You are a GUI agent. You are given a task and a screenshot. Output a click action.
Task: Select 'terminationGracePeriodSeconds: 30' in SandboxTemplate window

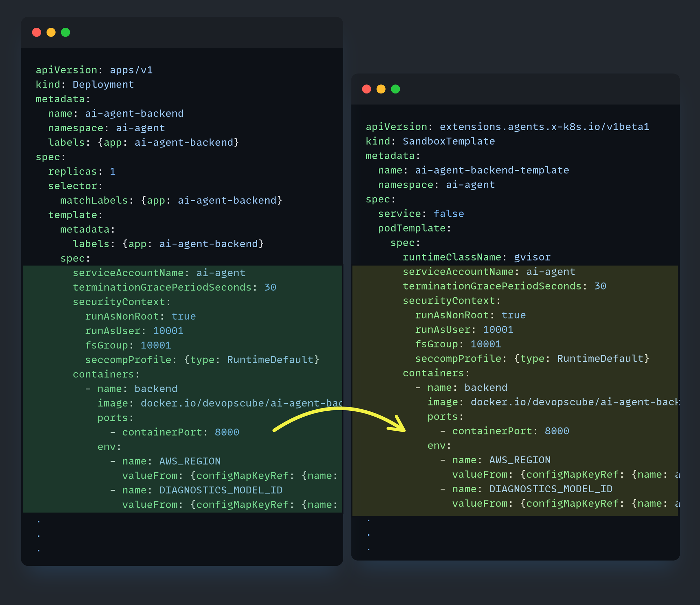[504, 286]
